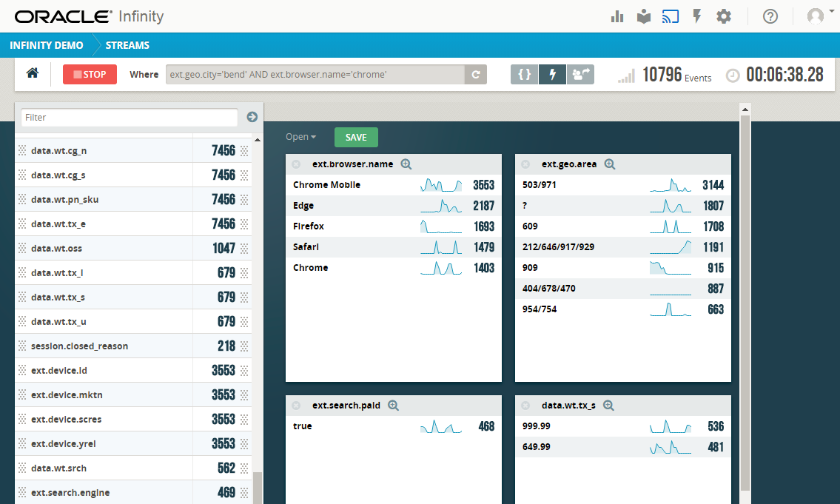Select the 503/971 area row
The width and height of the screenshot is (840, 504).
point(623,185)
